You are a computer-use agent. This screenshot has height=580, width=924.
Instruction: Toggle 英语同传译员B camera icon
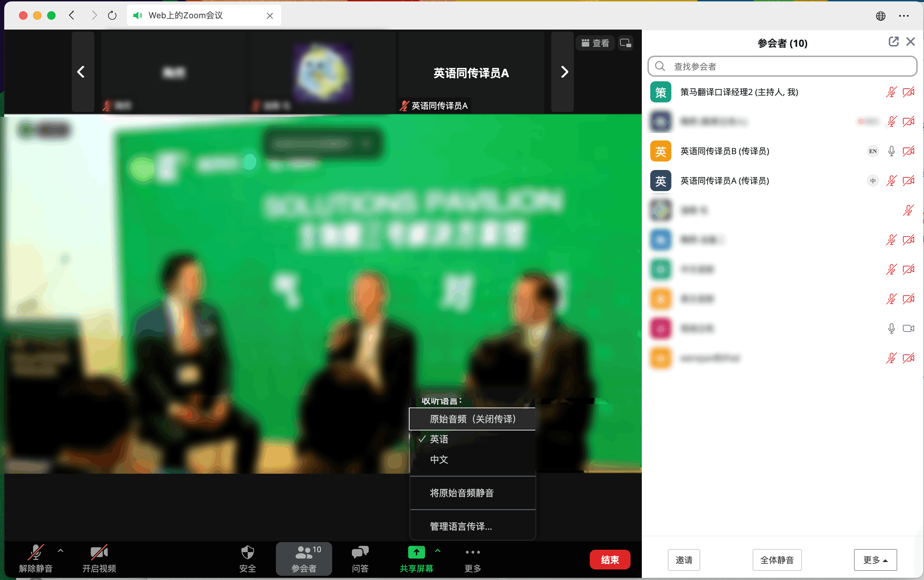(909, 151)
